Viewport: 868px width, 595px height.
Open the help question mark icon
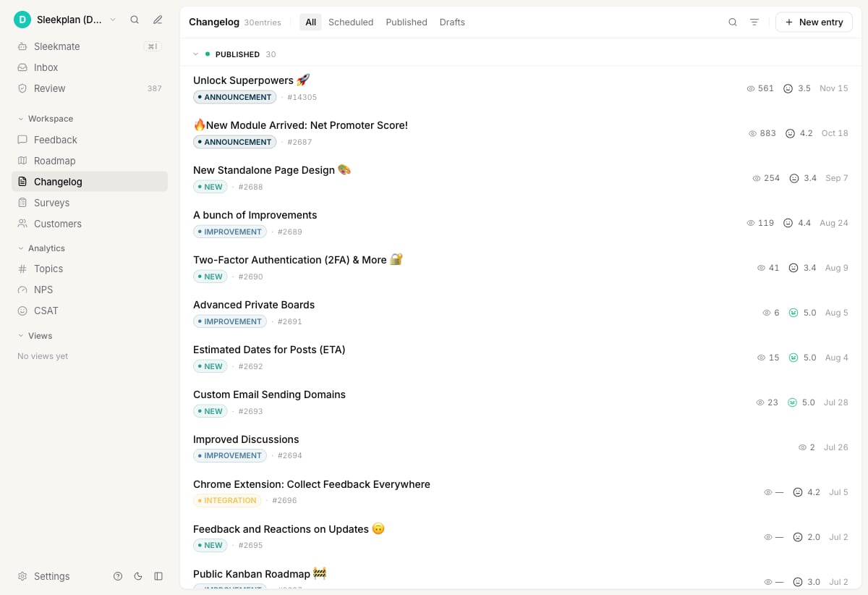click(118, 576)
